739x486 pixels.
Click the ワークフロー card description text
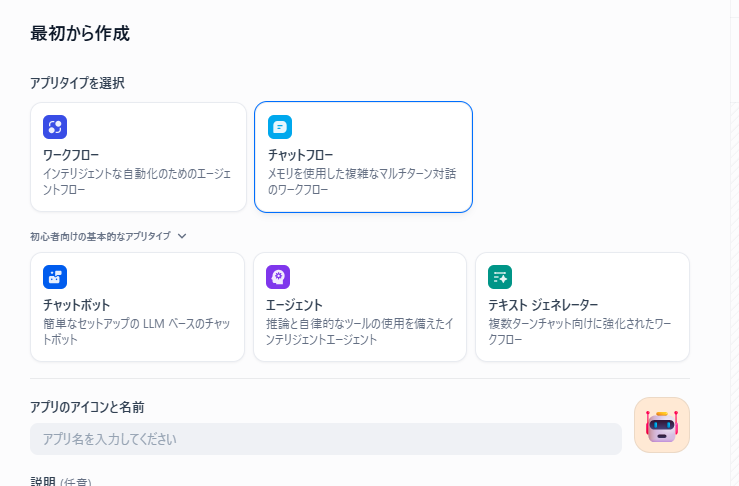click(x=137, y=181)
